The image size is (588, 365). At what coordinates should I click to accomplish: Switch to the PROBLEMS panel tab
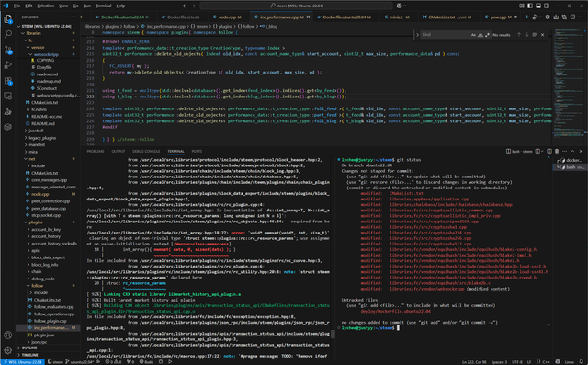(x=96, y=151)
